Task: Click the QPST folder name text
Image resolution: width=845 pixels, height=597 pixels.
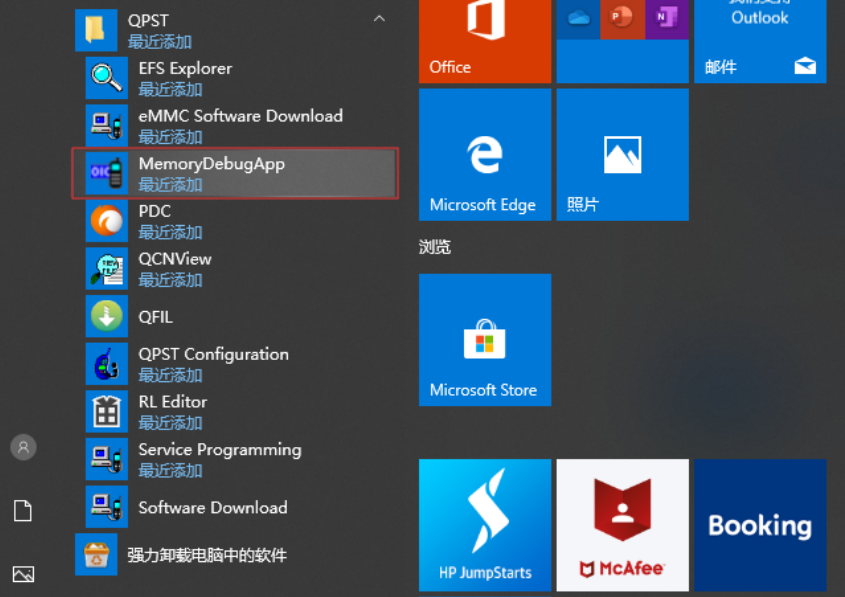Action: point(148,20)
